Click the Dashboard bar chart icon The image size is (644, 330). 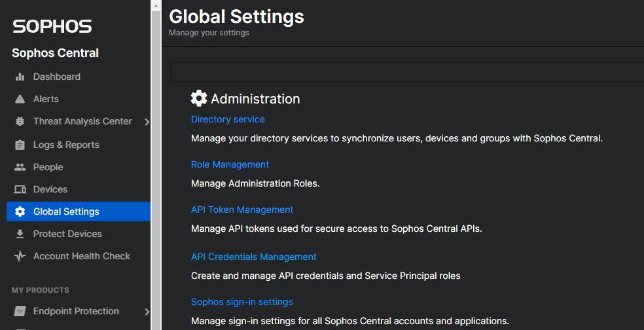(20, 77)
